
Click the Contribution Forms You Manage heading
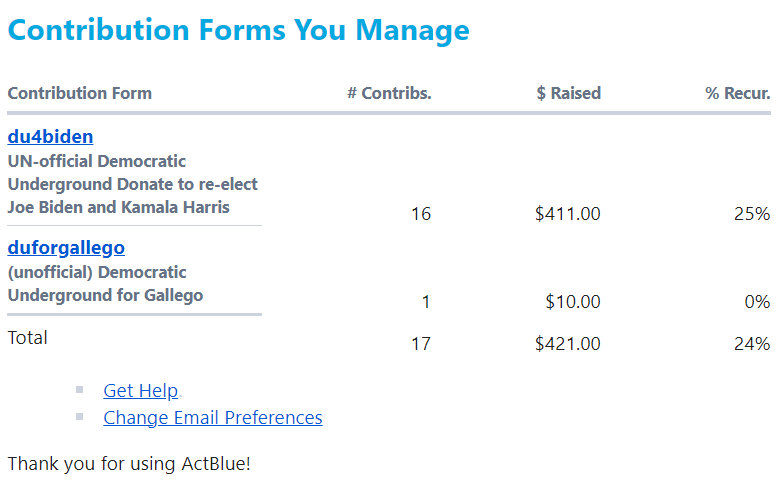(238, 30)
